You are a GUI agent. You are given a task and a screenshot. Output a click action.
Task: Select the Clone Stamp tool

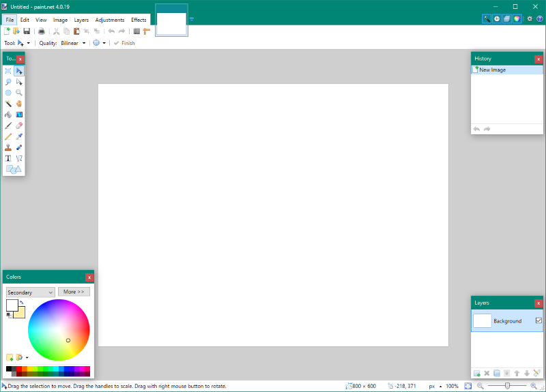[8, 147]
